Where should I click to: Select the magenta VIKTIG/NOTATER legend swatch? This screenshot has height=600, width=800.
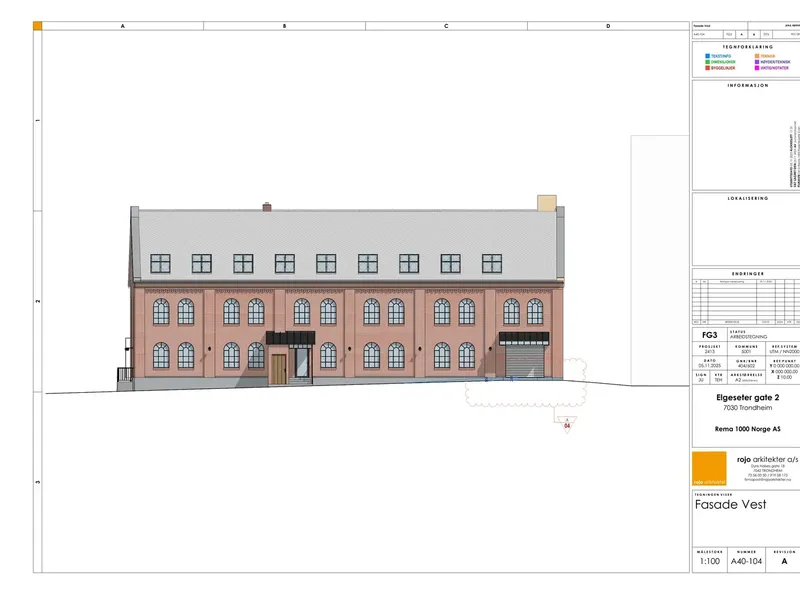757,68
